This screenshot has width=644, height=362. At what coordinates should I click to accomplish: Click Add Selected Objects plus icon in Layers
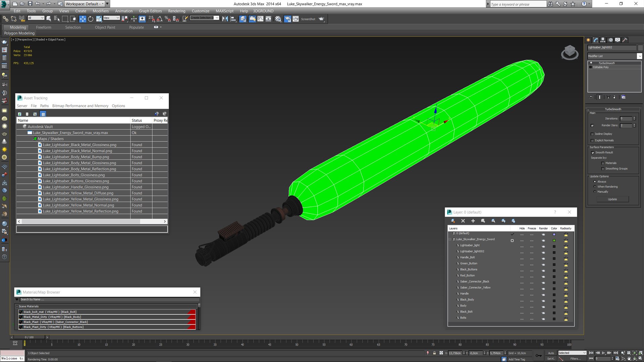(473, 221)
